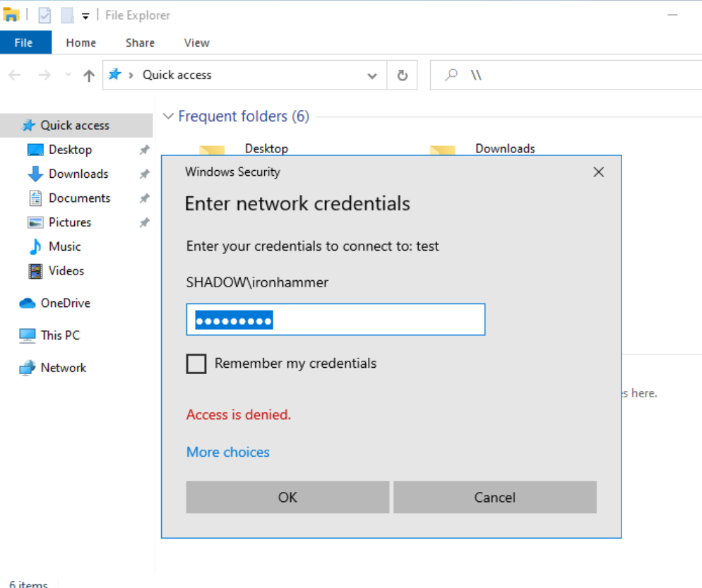Screen dimensions: 702x588
Task: Collapse the Frequent folders section
Action: 168,116
